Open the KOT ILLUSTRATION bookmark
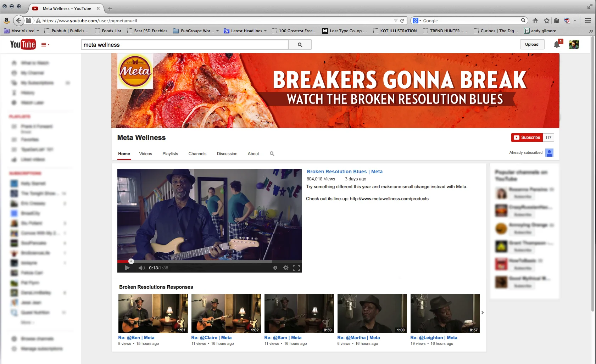Viewport: 596px width, 364px height. click(395, 31)
